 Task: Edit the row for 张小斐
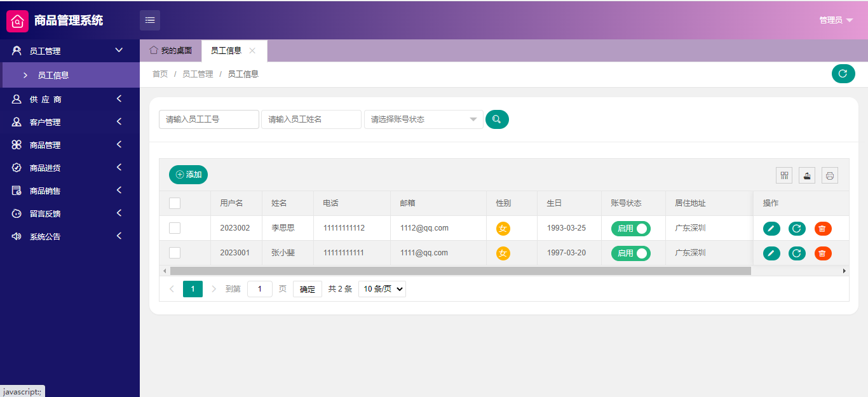pyautogui.click(x=771, y=253)
